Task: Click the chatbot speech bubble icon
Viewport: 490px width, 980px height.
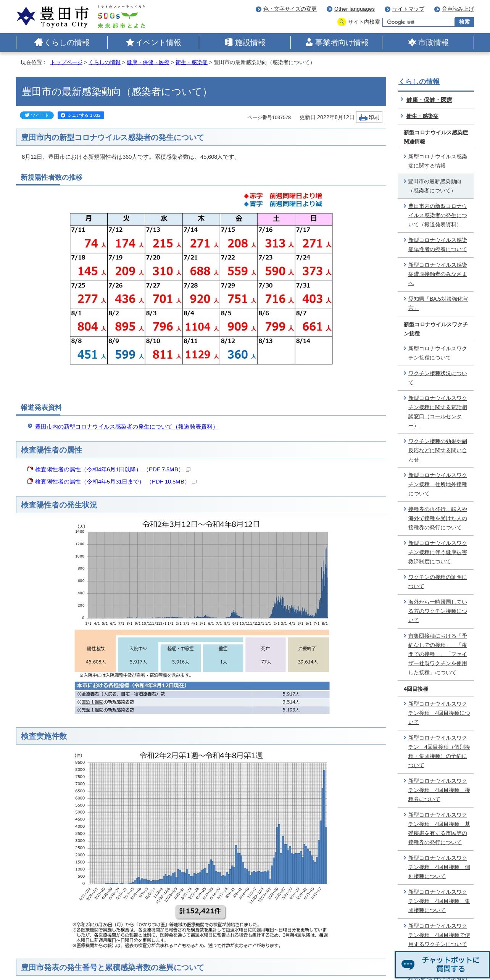Action: [x=408, y=964]
